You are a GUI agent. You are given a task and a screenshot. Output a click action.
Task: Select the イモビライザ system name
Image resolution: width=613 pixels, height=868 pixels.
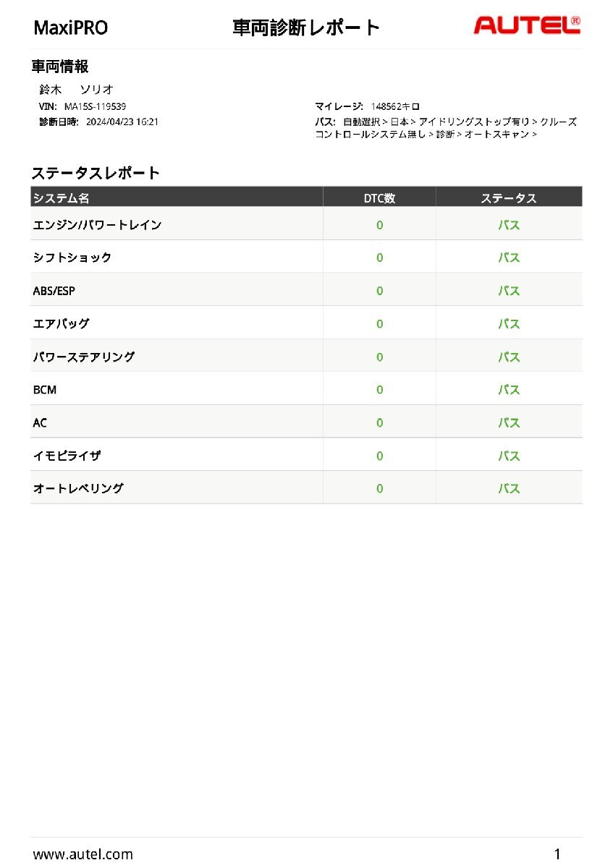click(x=67, y=456)
